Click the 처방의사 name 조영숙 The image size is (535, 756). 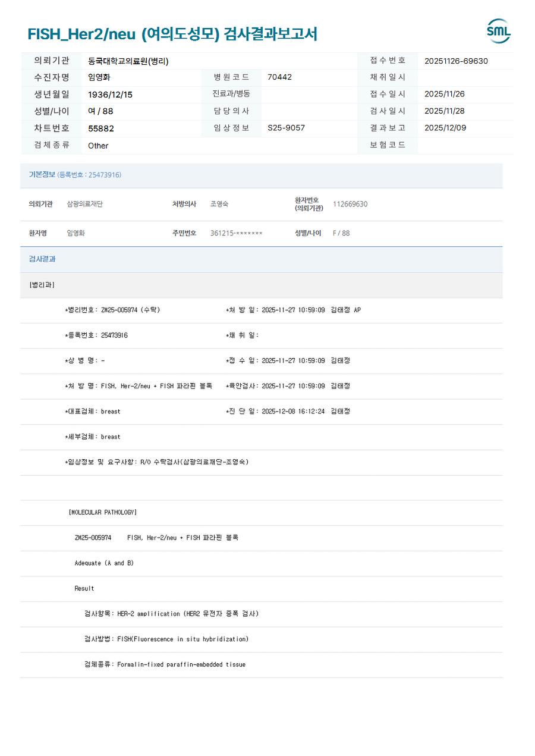tap(219, 204)
